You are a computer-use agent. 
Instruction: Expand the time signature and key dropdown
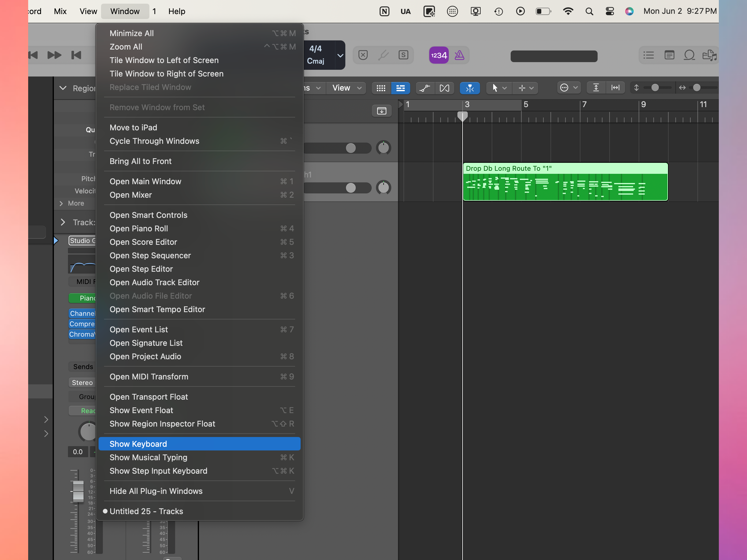coord(340,55)
